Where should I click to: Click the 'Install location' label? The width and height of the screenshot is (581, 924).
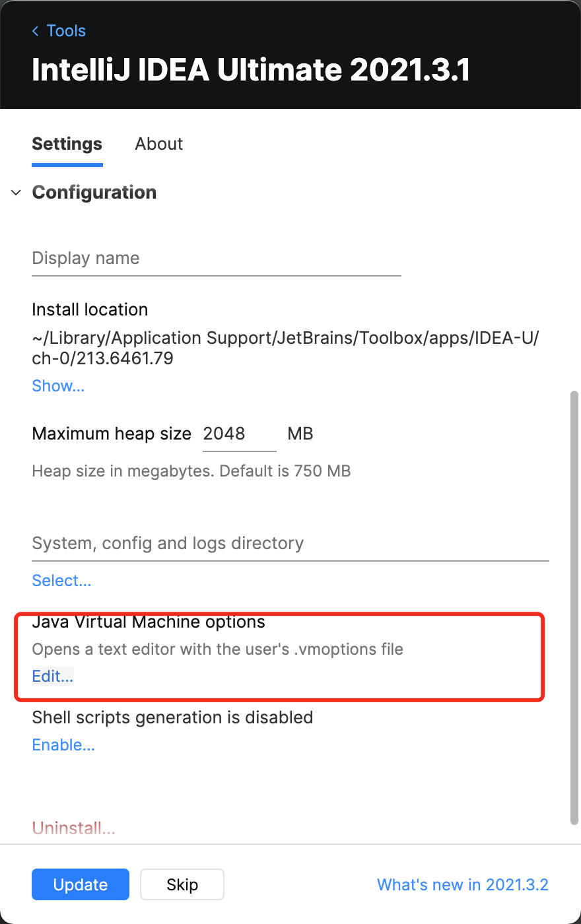(x=90, y=310)
